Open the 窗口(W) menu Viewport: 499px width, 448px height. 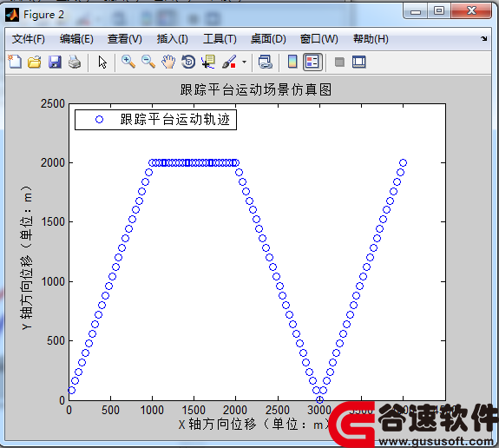click(318, 39)
